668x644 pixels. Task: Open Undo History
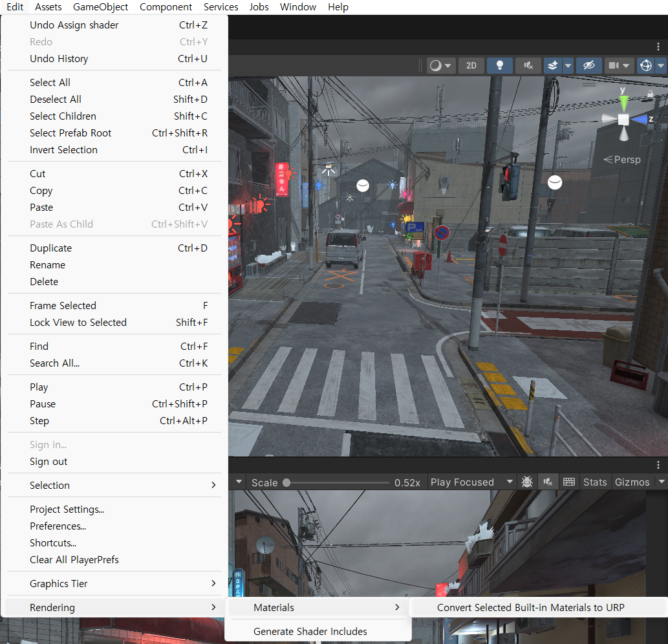pyautogui.click(x=114, y=59)
